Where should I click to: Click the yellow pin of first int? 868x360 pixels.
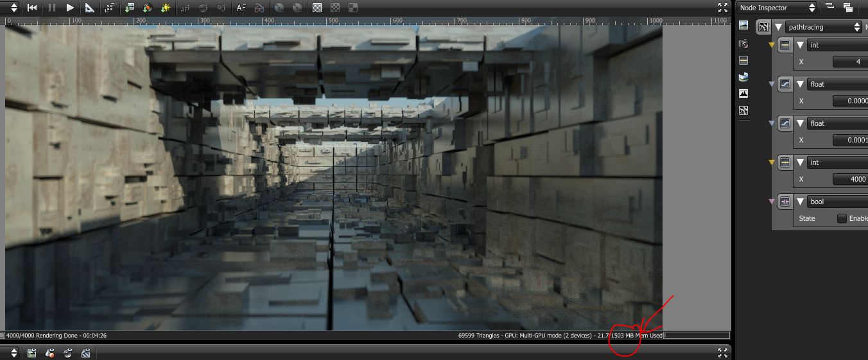point(772,45)
